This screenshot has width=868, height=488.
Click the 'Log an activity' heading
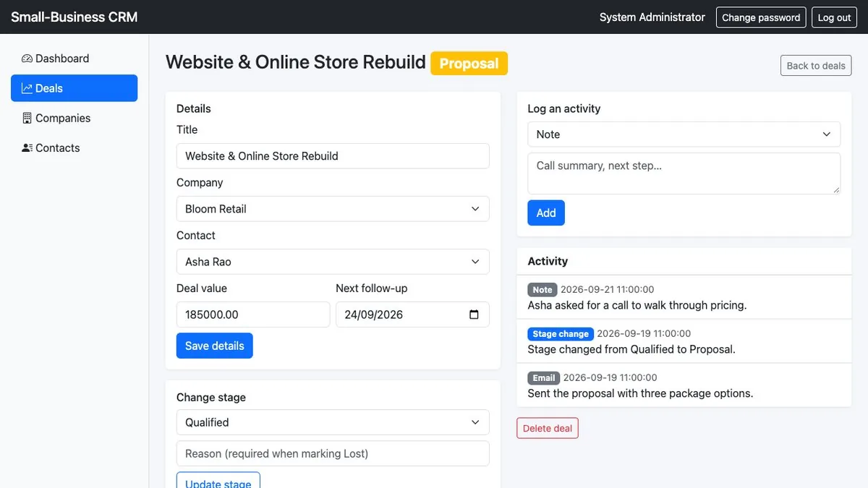[564, 108]
